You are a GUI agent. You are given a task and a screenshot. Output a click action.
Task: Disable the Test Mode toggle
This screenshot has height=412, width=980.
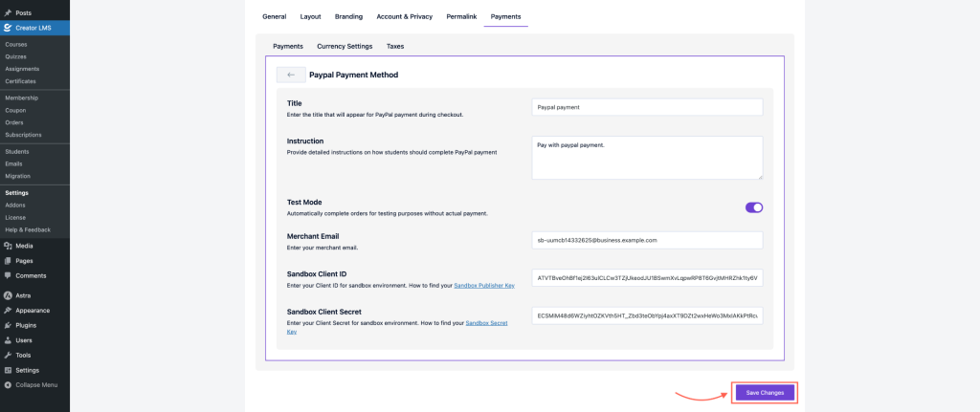[753, 207]
